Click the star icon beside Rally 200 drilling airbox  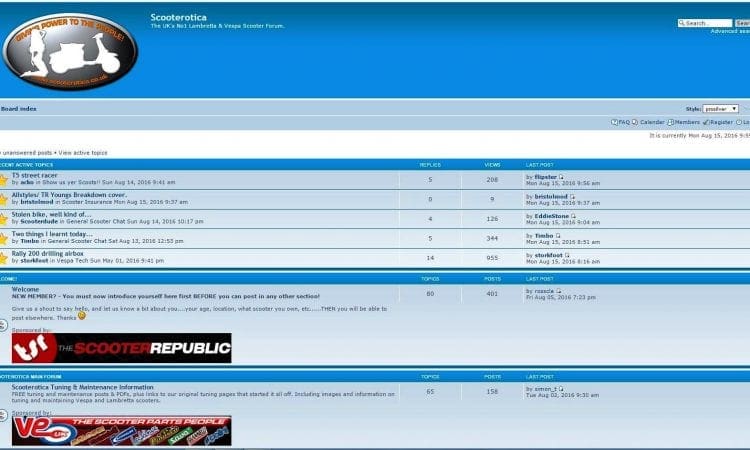(4, 259)
